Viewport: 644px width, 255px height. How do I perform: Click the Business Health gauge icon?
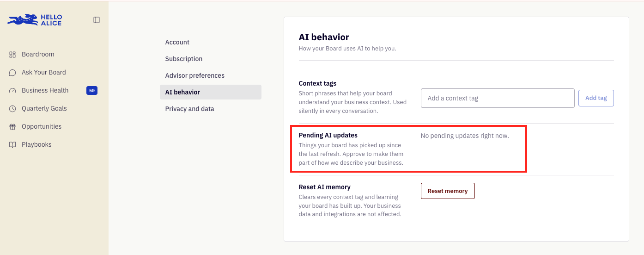coord(12,91)
